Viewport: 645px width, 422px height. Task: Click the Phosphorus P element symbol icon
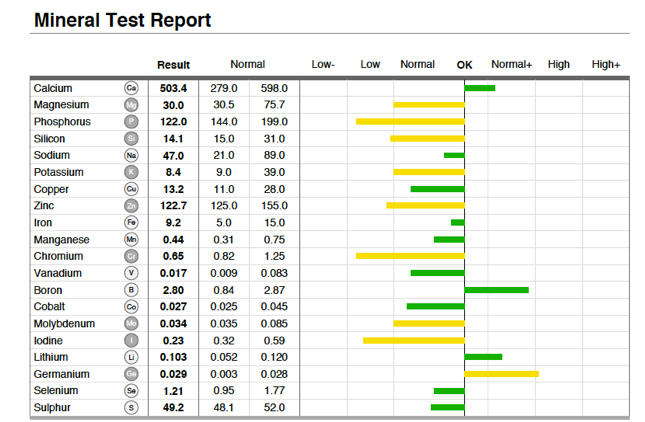[x=131, y=122]
